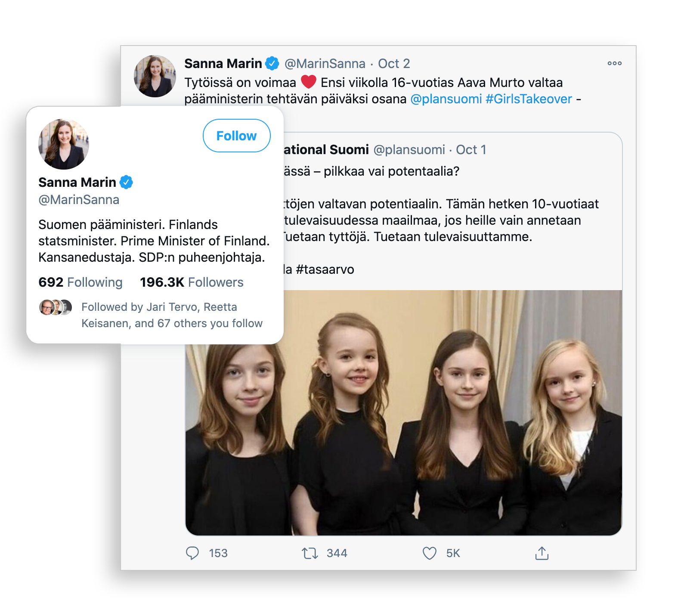
Task: Click the @MarinSanna handle in hover card
Action: [79, 200]
